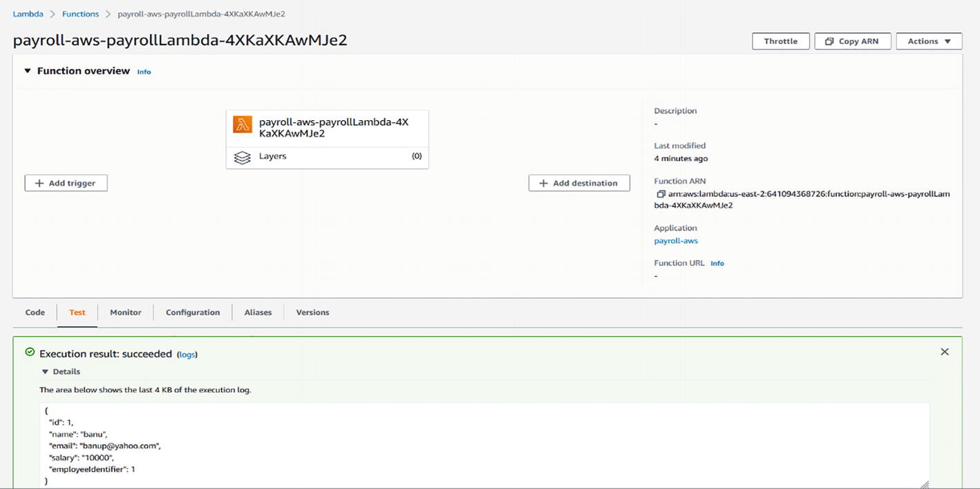The height and width of the screenshot is (489, 980).
Task: Click the green success checkmark icon
Action: tap(30, 352)
